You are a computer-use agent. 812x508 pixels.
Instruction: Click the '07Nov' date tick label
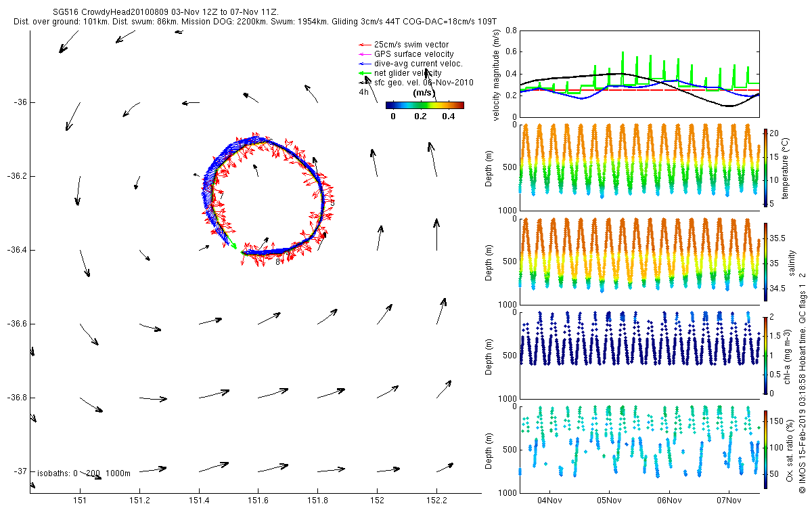(x=729, y=501)
